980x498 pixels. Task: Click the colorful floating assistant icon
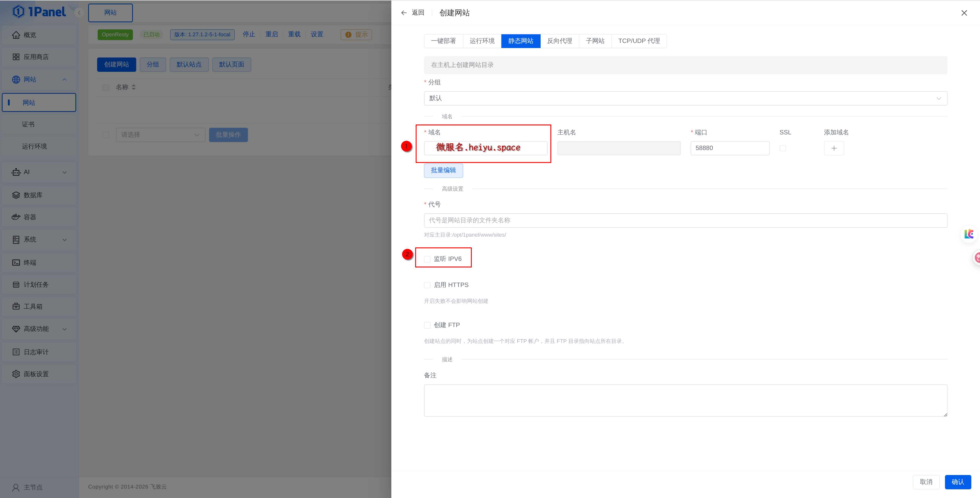pyautogui.click(x=968, y=234)
